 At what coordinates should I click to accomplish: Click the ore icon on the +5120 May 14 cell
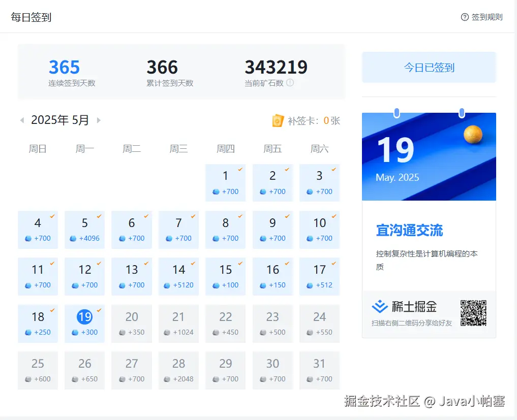(x=167, y=285)
